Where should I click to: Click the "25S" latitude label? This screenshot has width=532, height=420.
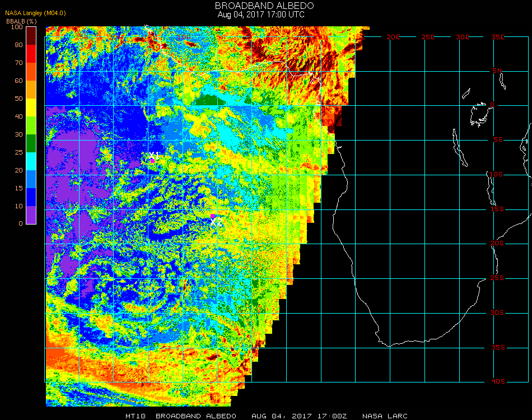coord(497,278)
